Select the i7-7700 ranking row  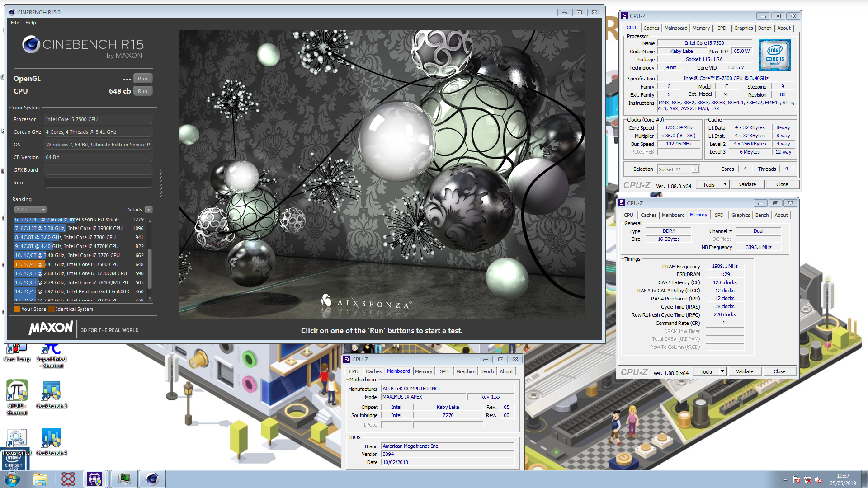point(80,237)
